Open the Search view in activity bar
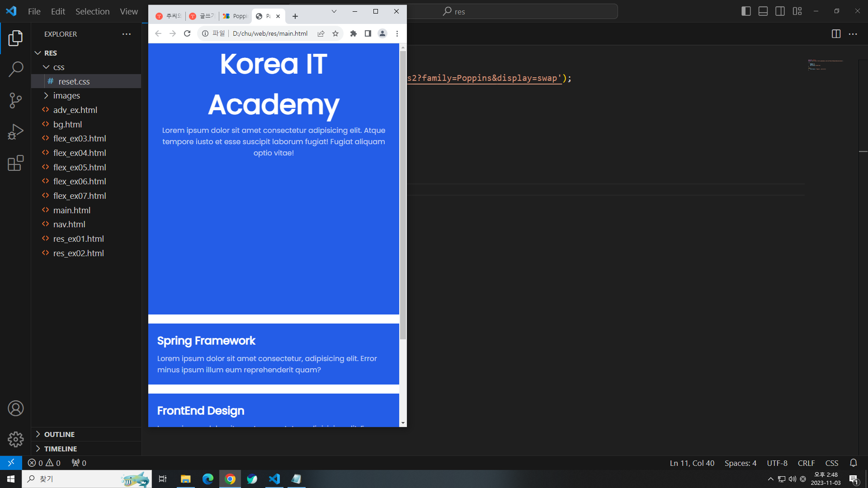The width and height of the screenshot is (868, 488). point(16,69)
